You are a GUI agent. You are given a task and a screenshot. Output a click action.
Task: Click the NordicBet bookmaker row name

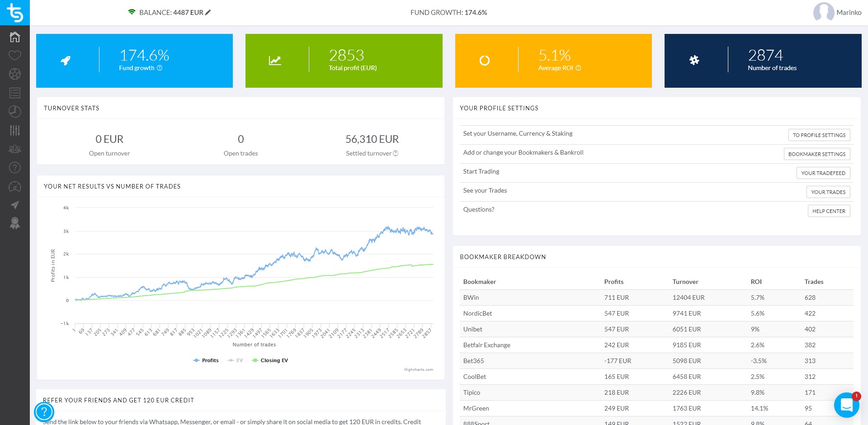click(477, 313)
